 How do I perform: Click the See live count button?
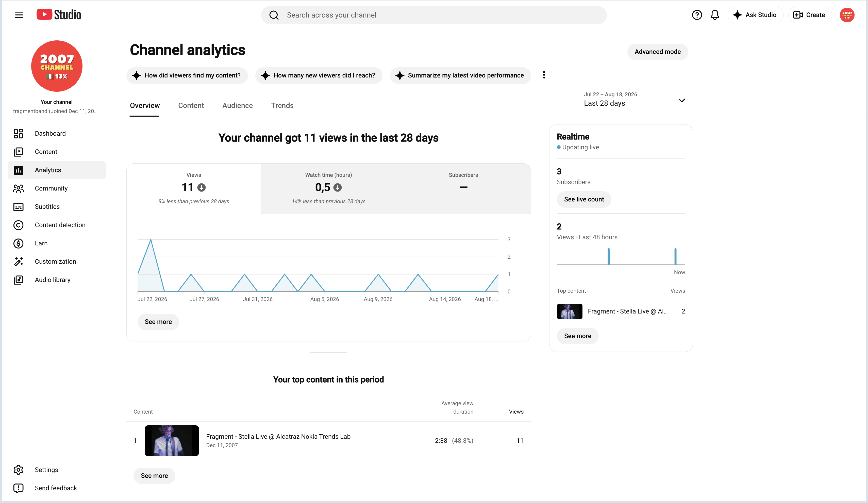584,199
